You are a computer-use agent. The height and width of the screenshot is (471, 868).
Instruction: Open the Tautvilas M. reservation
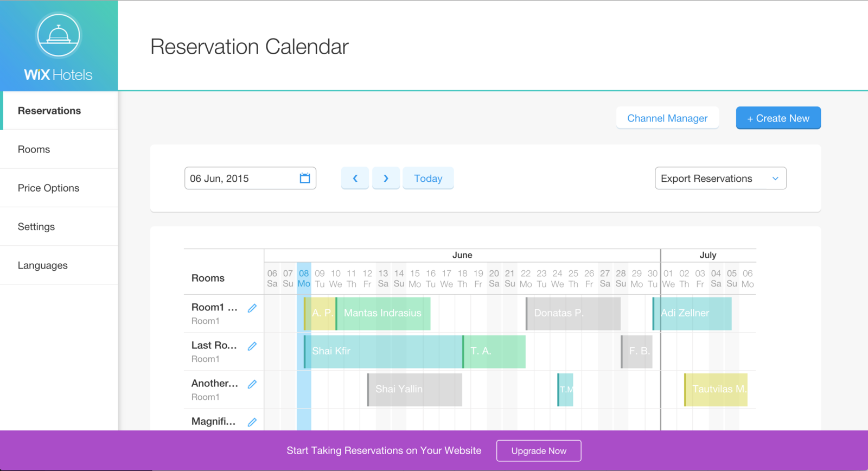[716, 390]
